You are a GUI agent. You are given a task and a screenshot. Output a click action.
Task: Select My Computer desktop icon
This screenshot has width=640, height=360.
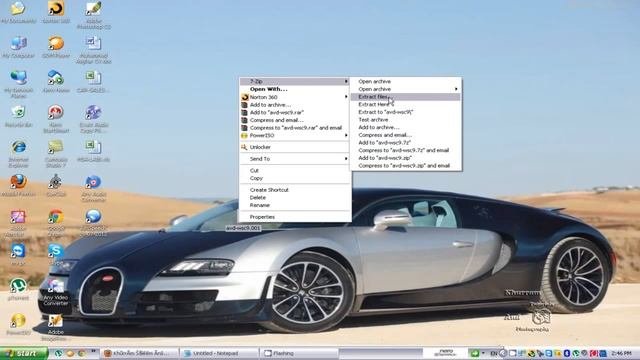point(18,47)
